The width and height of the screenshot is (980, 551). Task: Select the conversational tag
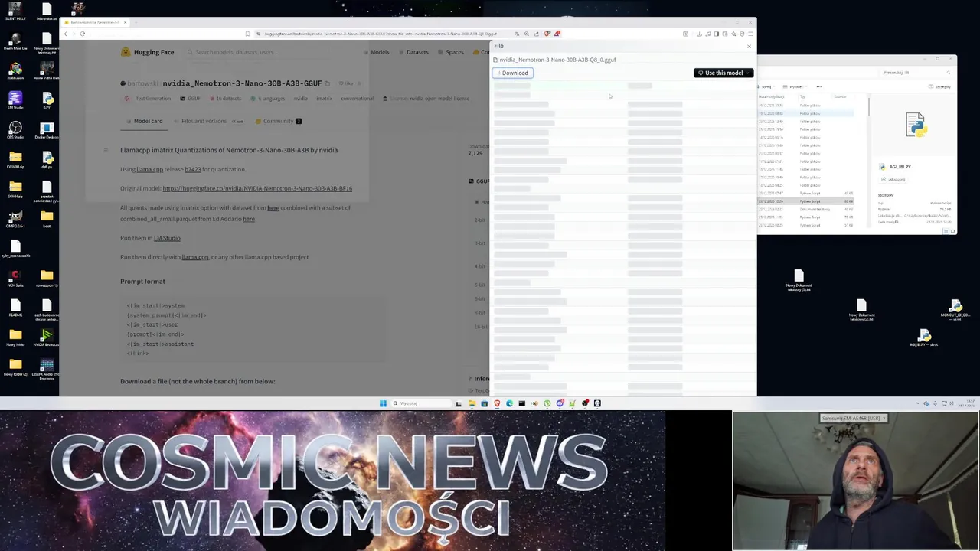click(x=358, y=99)
